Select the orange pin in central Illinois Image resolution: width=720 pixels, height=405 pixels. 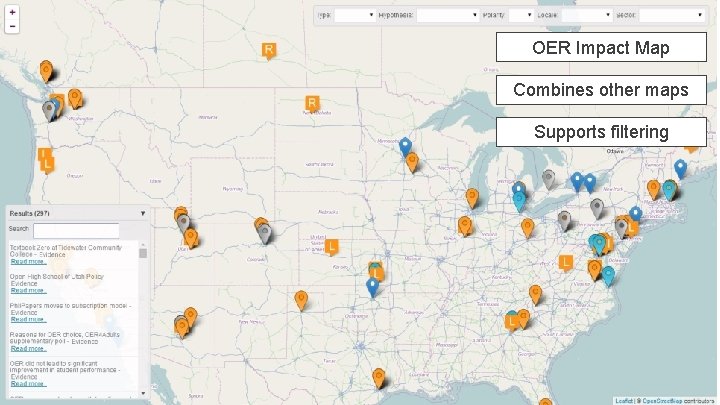(x=465, y=226)
